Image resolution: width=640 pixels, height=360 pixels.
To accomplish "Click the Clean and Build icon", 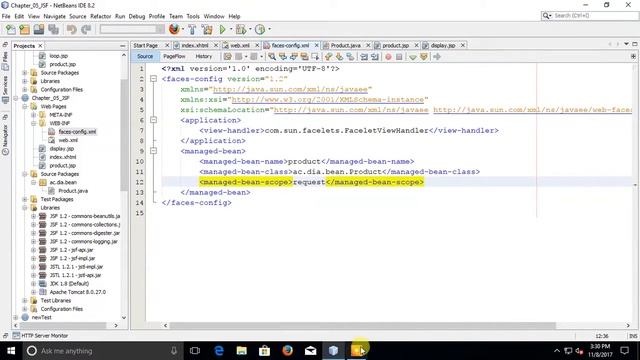I will [207, 29].
